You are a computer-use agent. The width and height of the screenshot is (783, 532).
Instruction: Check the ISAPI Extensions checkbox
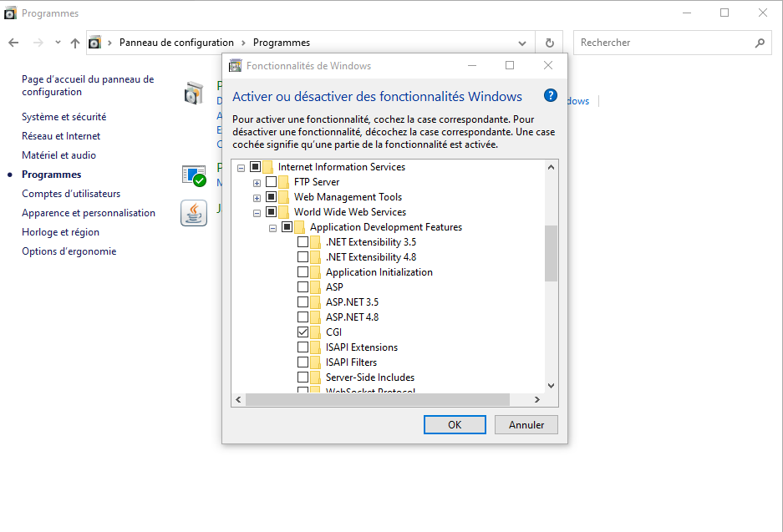(x=303, y=347)
